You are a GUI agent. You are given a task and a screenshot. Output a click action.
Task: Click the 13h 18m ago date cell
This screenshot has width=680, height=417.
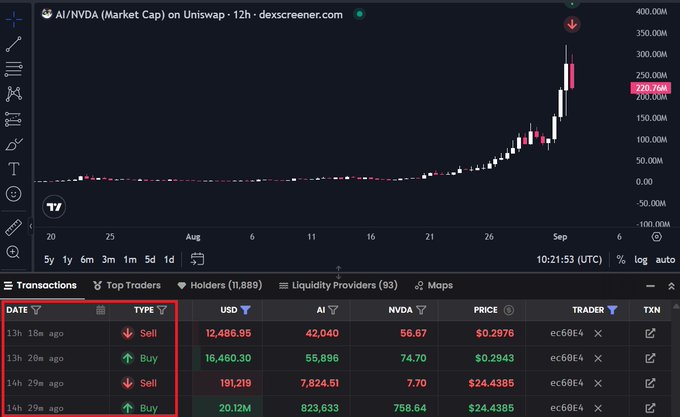pos(35,333)
